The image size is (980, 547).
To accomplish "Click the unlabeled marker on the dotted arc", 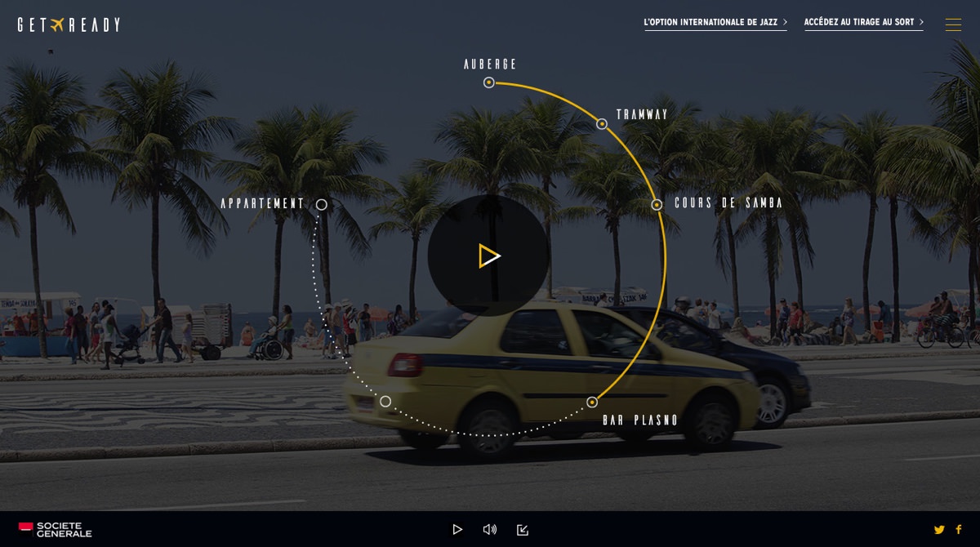I will [x=385, y=402].
